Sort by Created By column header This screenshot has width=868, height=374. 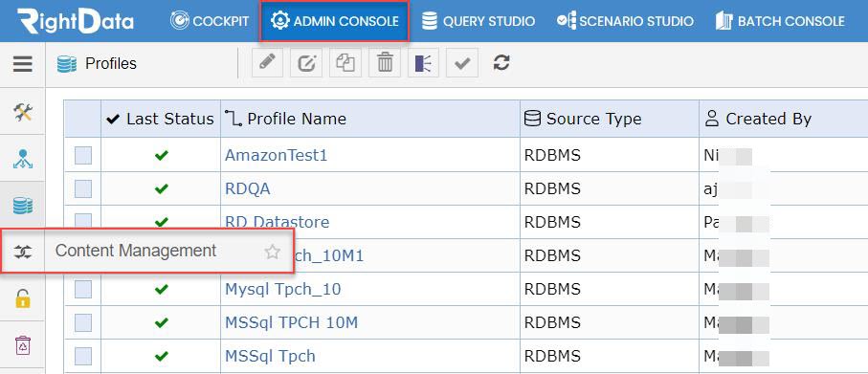pos(783,119)
